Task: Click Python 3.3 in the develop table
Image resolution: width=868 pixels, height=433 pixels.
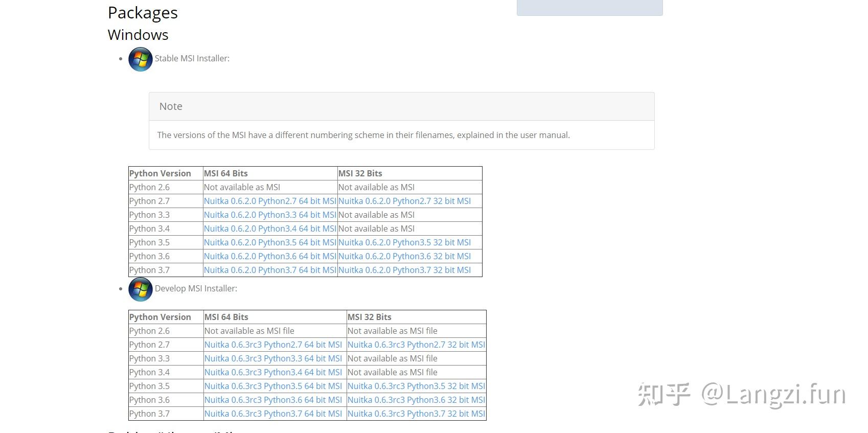Action: tap(149, 358)
